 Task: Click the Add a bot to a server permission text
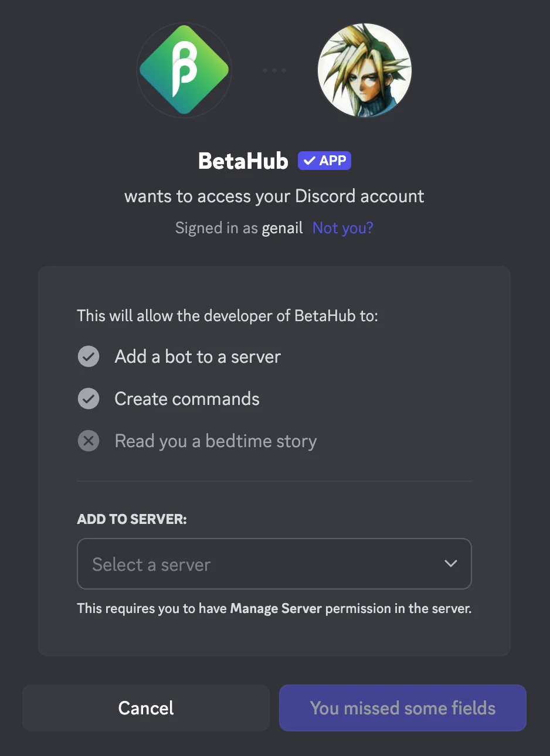click(x=198, y=356)
